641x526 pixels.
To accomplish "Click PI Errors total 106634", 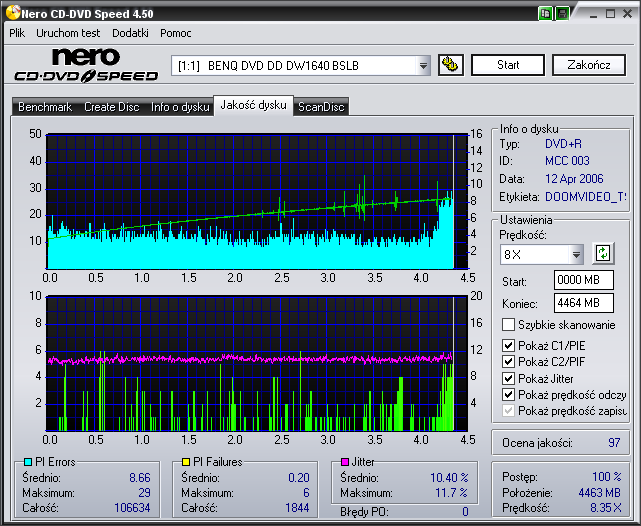I will pyautogui.click(x=132, y=508).
